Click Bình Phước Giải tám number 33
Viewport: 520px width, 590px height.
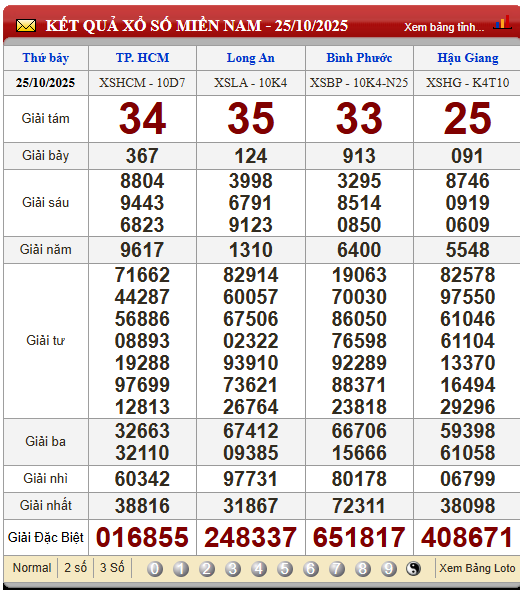[359, 119]
